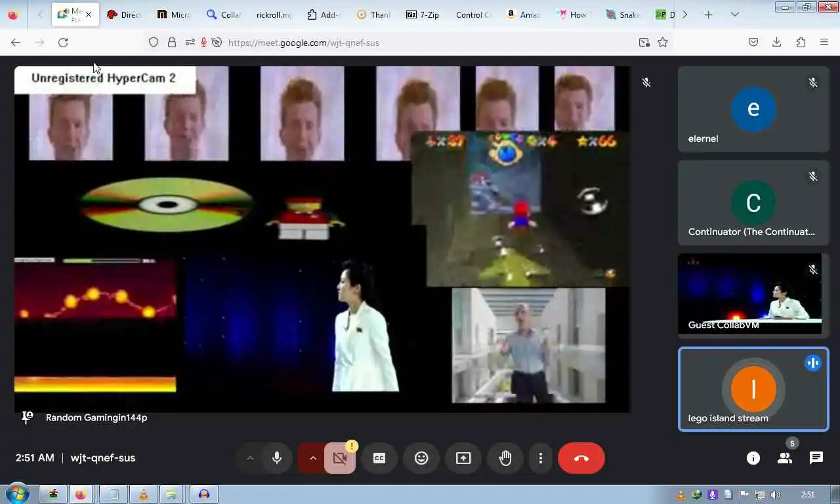This screenshot has width=840, height=504.
Task: Click the Present now screen share icon
Action: (x=463, y=458)
